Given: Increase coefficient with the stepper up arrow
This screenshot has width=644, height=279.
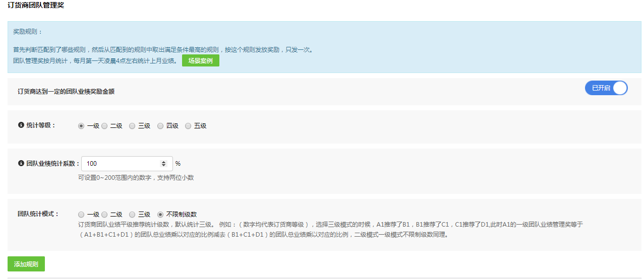Looking at the screenshot, I should [163, 162].
